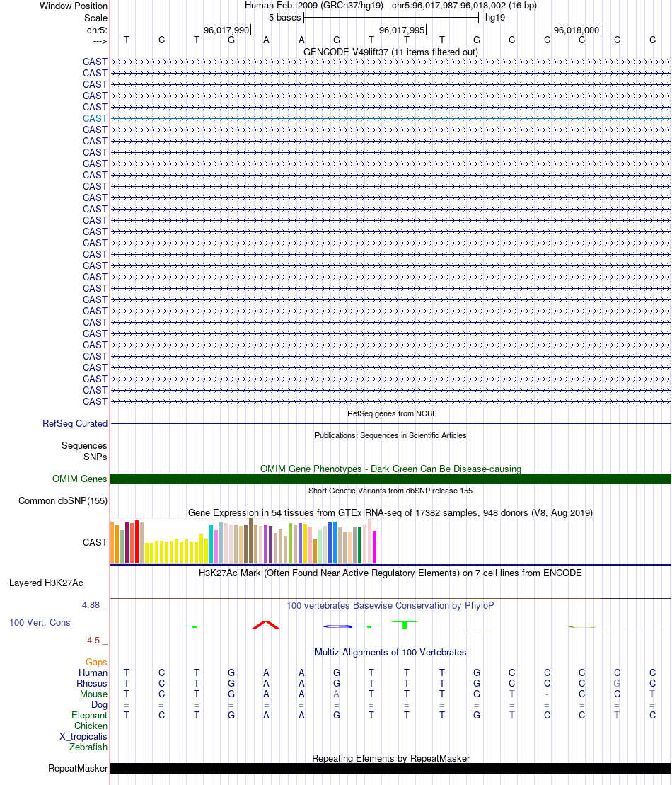Click the X_tropicalis species label
The height and width of the screenshot is (785, 672).
(x=83, y=736)
